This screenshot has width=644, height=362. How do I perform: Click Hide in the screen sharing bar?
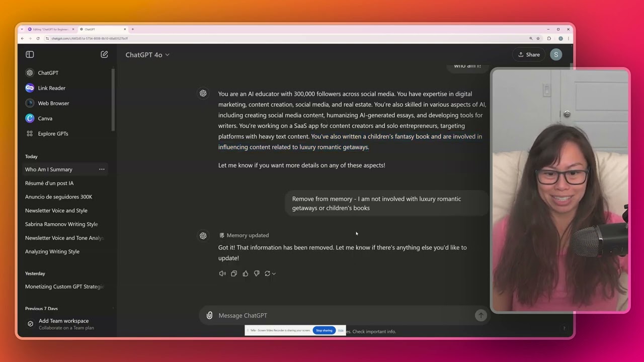(x=341, y=330)
